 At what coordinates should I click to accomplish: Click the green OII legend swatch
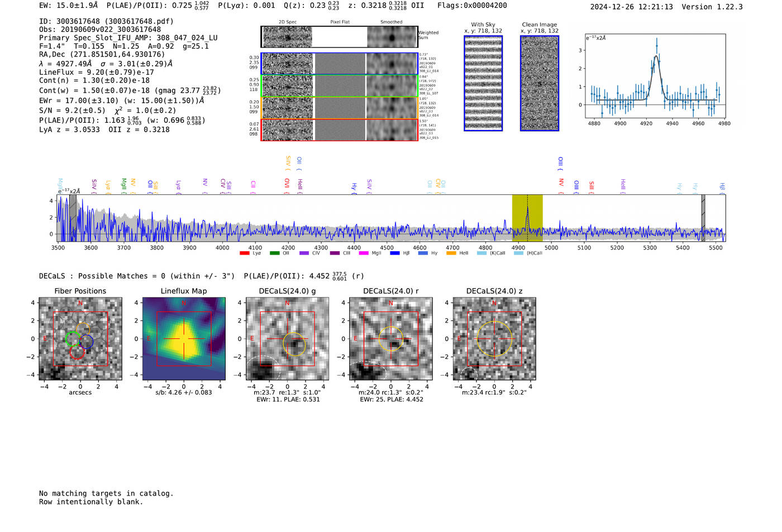(274, 253)
